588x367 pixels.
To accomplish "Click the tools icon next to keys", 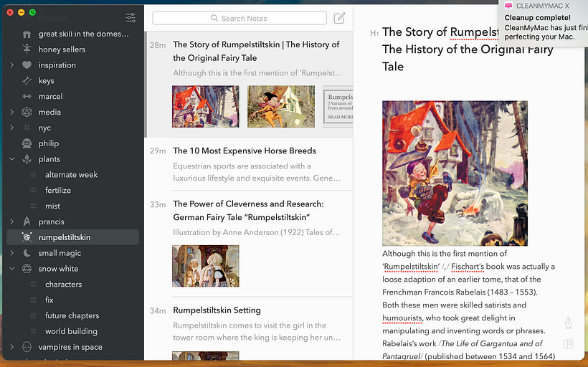I will coord(27,80).
